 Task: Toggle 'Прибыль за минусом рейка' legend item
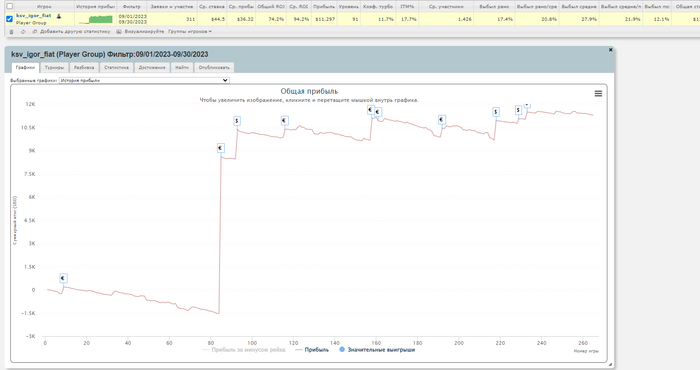pos(244,350)
